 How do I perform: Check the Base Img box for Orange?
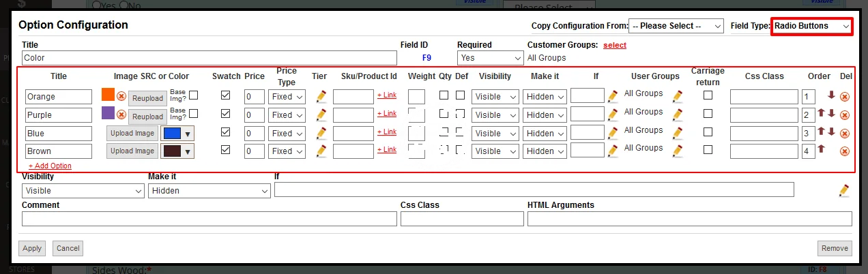click(194, 95)
